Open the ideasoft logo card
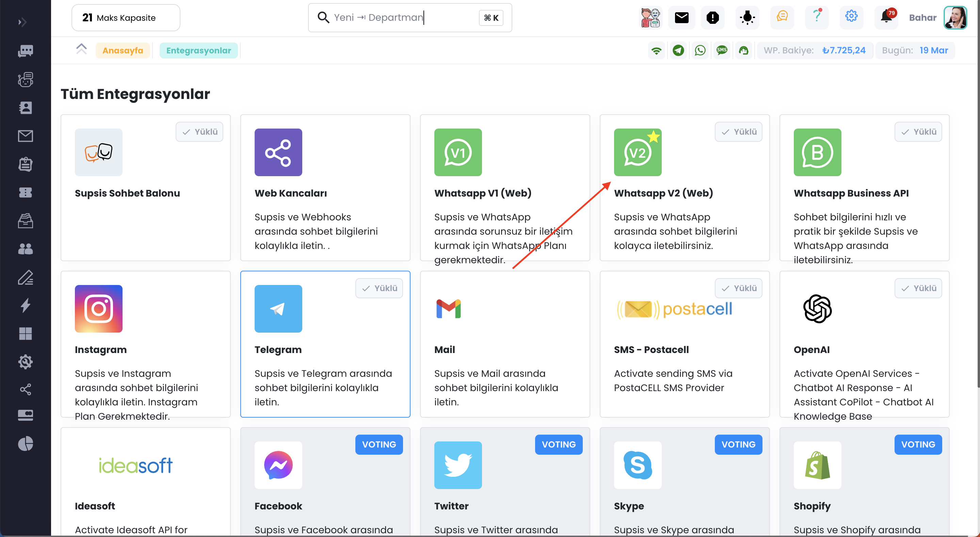The image size is (980, 537). pos(136,465)
